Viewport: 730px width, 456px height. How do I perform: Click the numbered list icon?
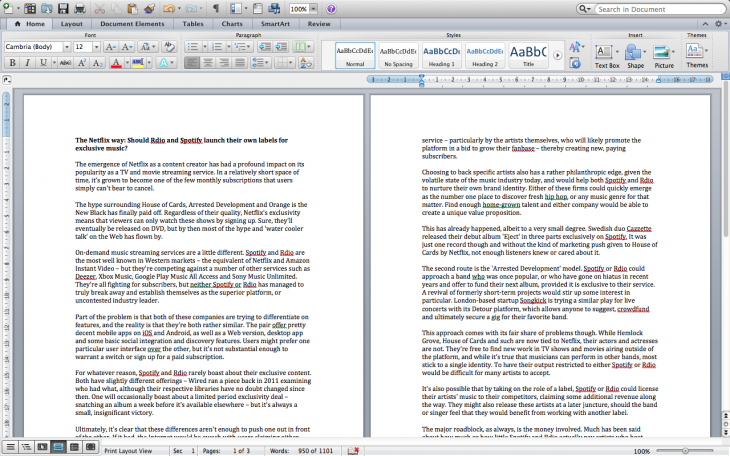pos(217,47)
